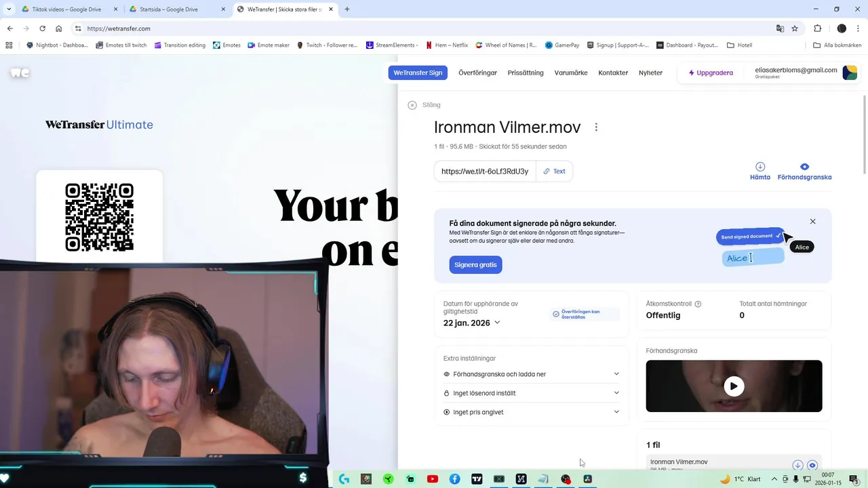Screen dimensions: 868x488
Task: Click the Överföringen kan återställas badge
Action: pyautogui.click(x=585, y=314)
